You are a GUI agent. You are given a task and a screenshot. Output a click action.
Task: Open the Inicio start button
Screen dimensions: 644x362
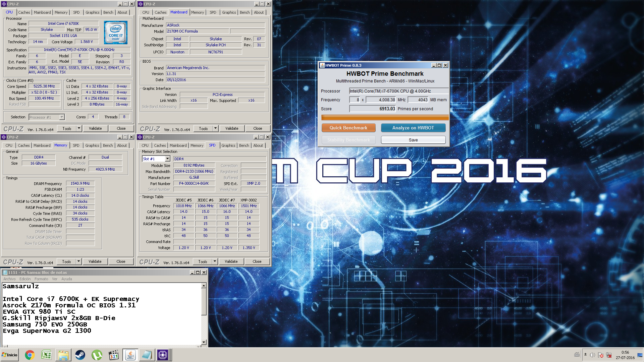pyautogui.click(x=9, y=355)
